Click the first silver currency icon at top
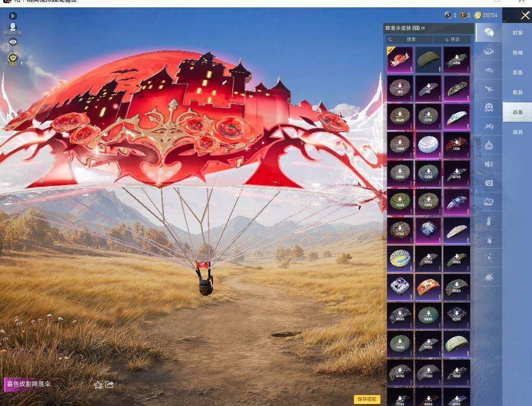This screenshot has height=406, width=532. coord(448,15)
